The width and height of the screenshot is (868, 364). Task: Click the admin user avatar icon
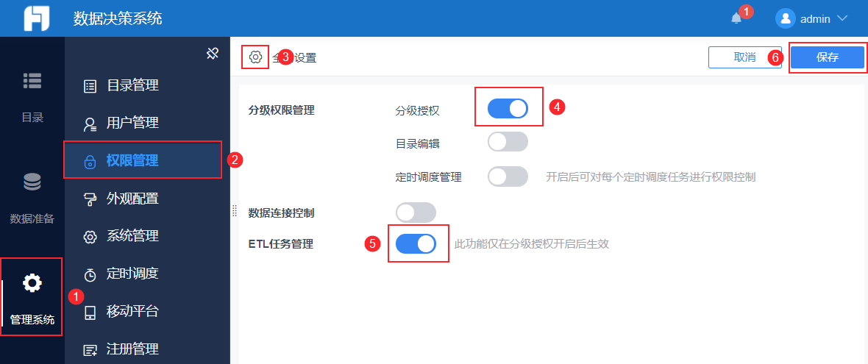(786, 18)
